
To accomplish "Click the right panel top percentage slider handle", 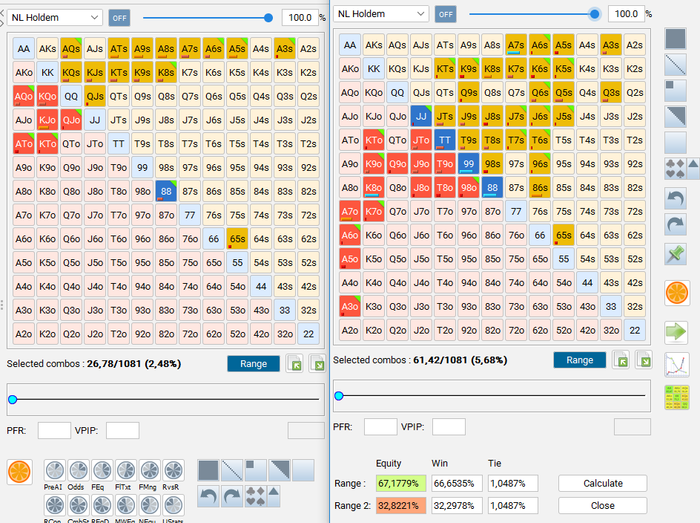I will (595, 14).
